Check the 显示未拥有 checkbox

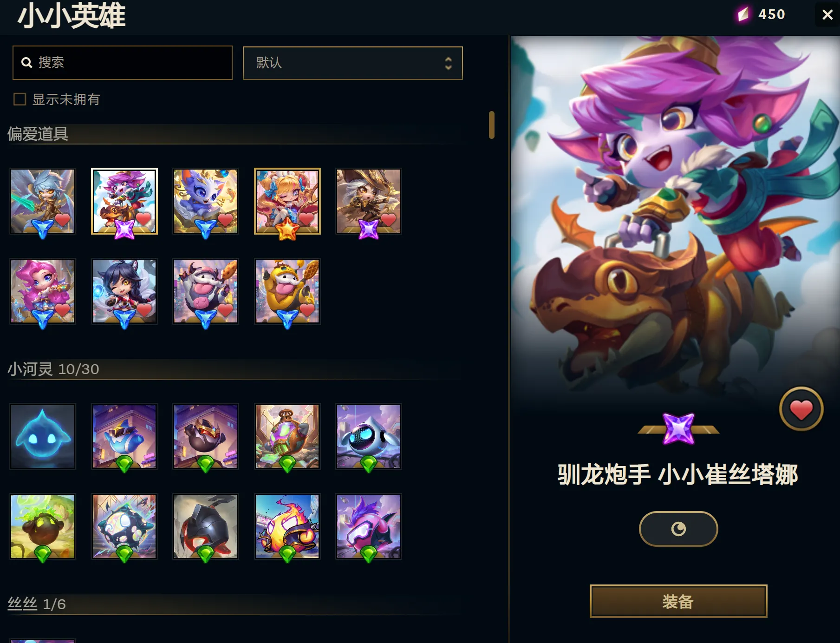[20, 99]
